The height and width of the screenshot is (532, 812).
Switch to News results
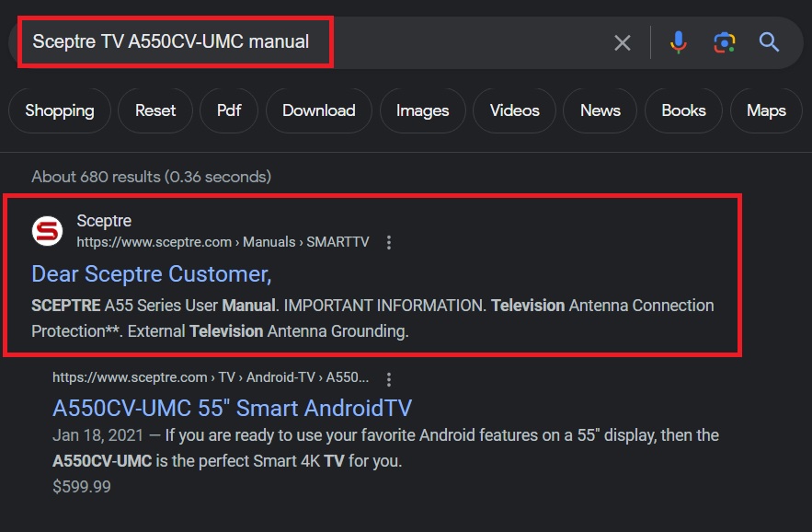click(600, 110)
